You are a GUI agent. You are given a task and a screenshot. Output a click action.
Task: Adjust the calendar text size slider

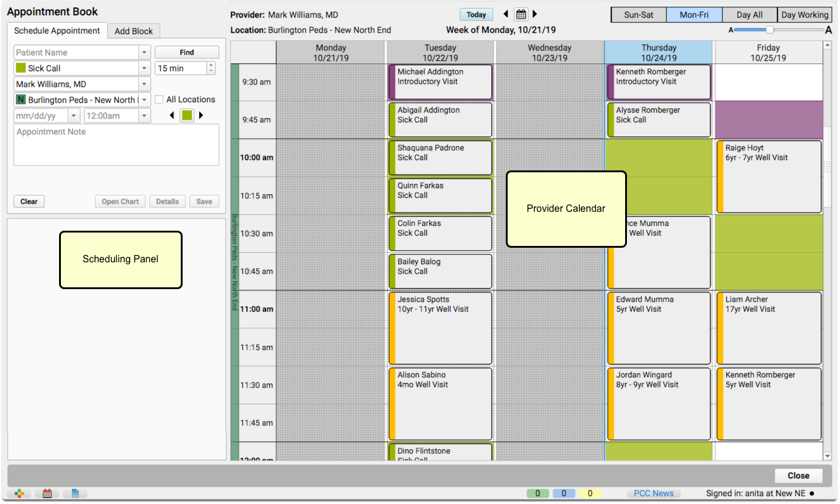[770, 29]
